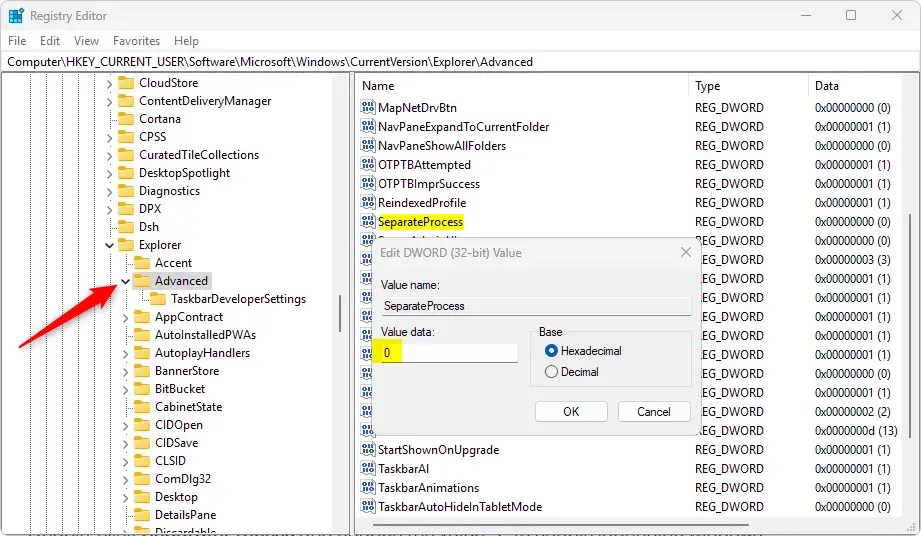Click the tree pane vertical scrollbar thumb
This screenshot has width=921, height=536.
(340, 313)
